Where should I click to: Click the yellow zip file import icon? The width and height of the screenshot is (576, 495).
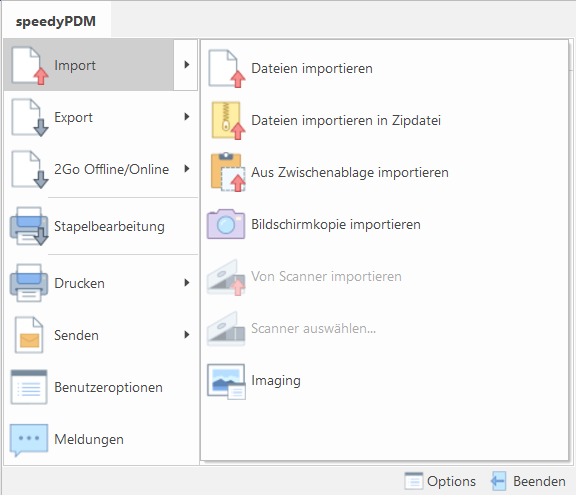pos(228,120)
